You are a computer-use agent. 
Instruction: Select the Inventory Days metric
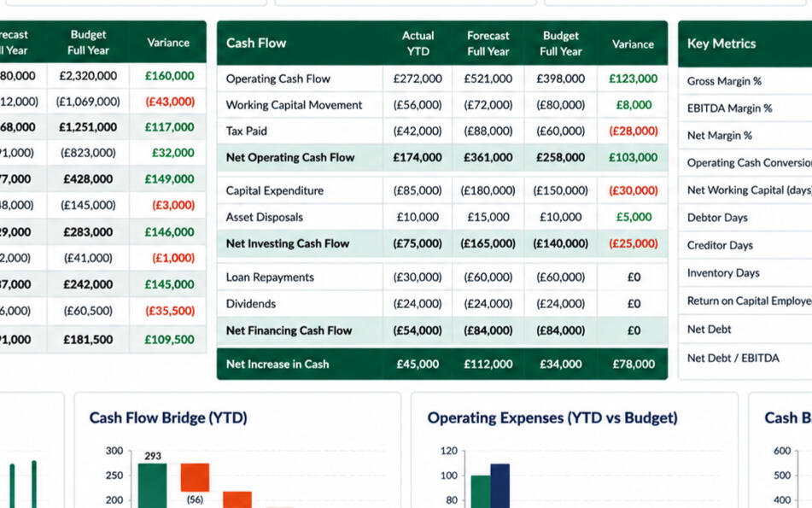tap(723, 273)
